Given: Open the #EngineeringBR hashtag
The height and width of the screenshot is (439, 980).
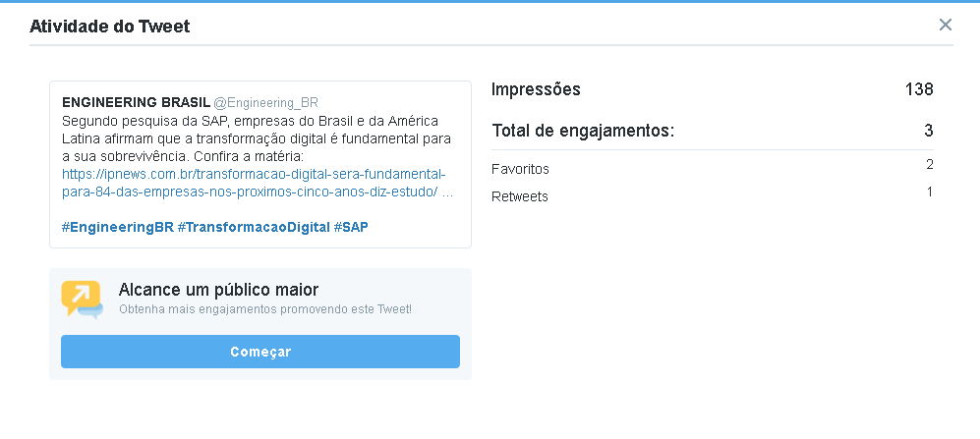Looking at the screenshot, I should 118,227.
